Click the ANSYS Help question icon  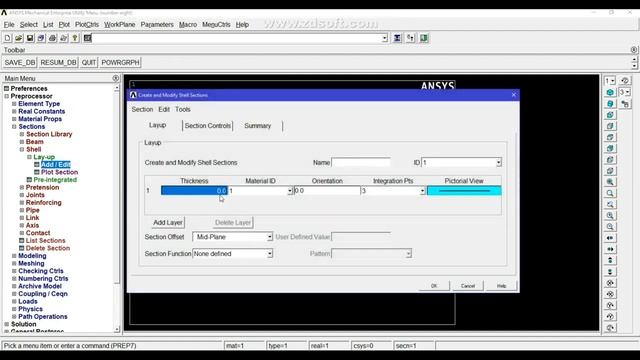[x=75, y=38]
